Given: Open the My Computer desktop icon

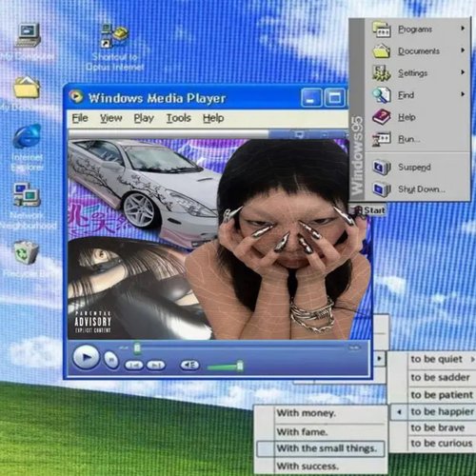Looking at the screenshot, I should [x=28, y=35].
